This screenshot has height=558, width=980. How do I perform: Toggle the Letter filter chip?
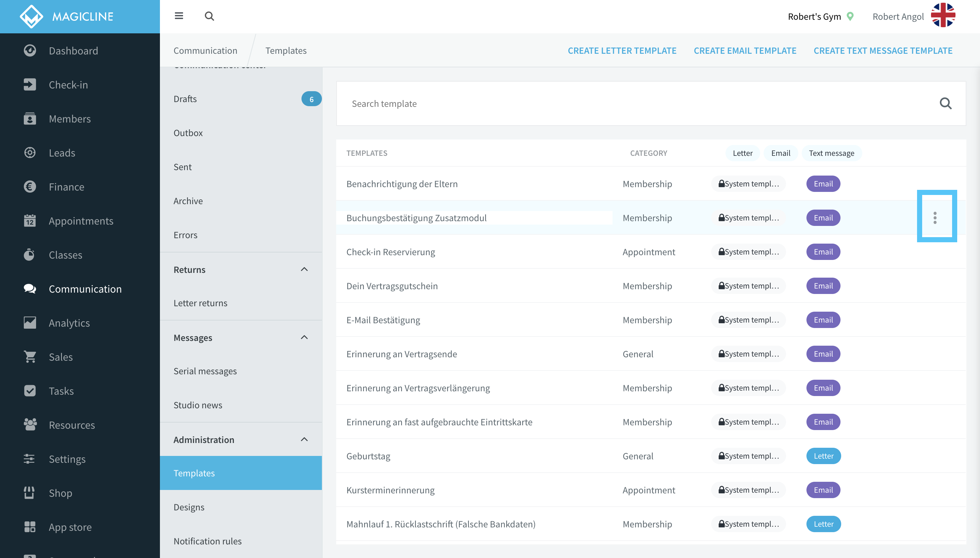742,153
